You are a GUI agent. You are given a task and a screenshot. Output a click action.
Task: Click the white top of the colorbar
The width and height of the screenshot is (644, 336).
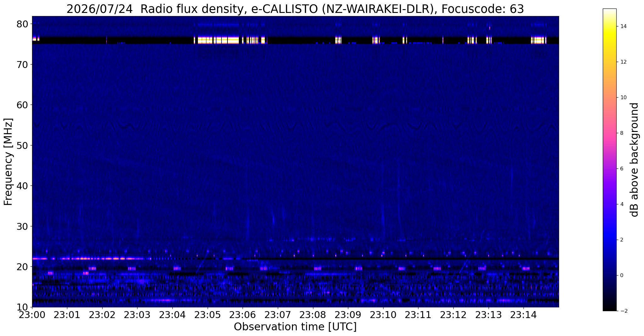tap(609, 10)
